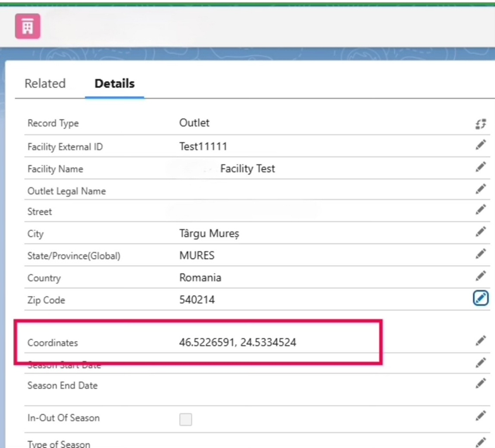The image size is (495, 448).
Task: Edit Facility External ID with pencil icon
Action: tap(480, 146)
